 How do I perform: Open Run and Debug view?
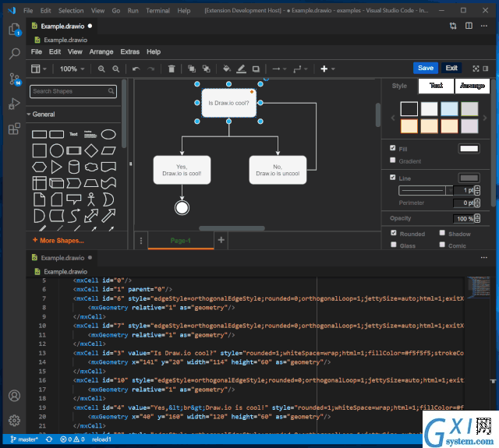pos(14,104)
